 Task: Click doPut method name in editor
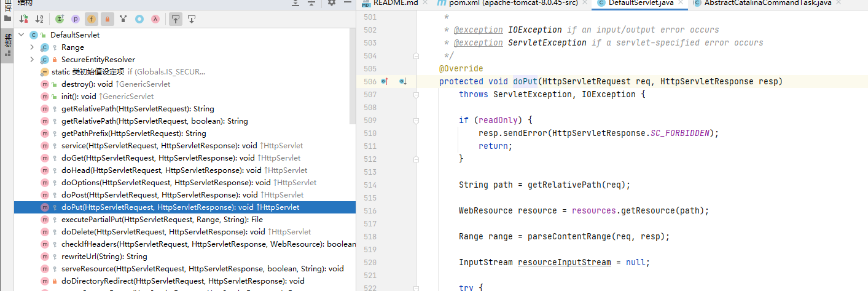click(x=525, y=82)
